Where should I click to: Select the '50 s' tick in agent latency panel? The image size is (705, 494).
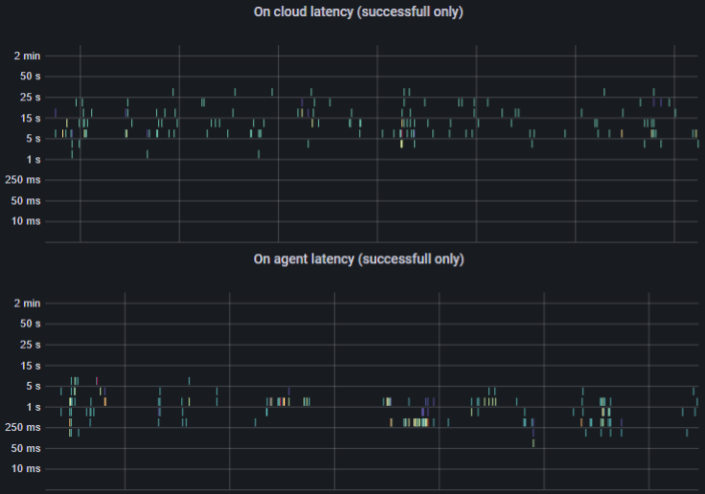tap(30, 324)
